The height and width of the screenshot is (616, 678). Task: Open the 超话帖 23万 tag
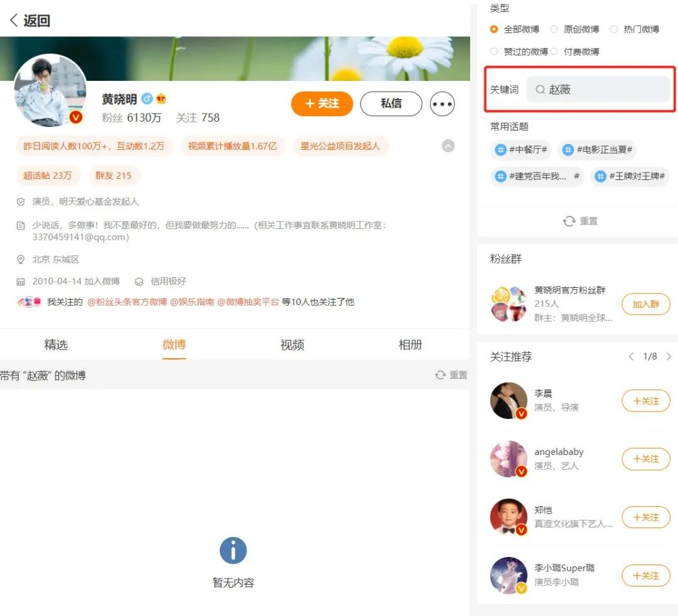(x=48, y=176)
